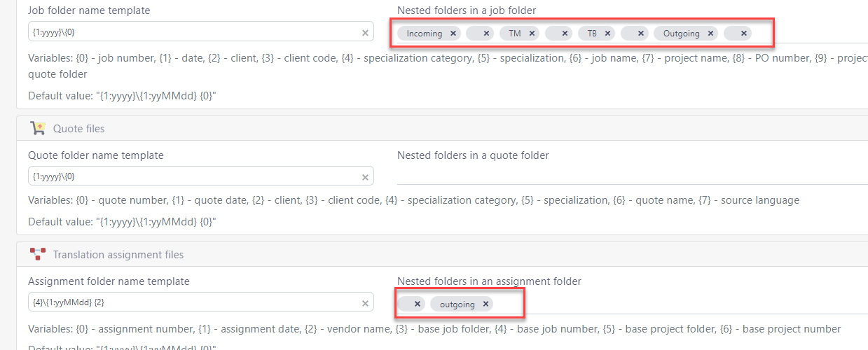Click the Translation assignment files section header
Screen dimensions: 868x350
pyautogui.click(x=442, y=255)
